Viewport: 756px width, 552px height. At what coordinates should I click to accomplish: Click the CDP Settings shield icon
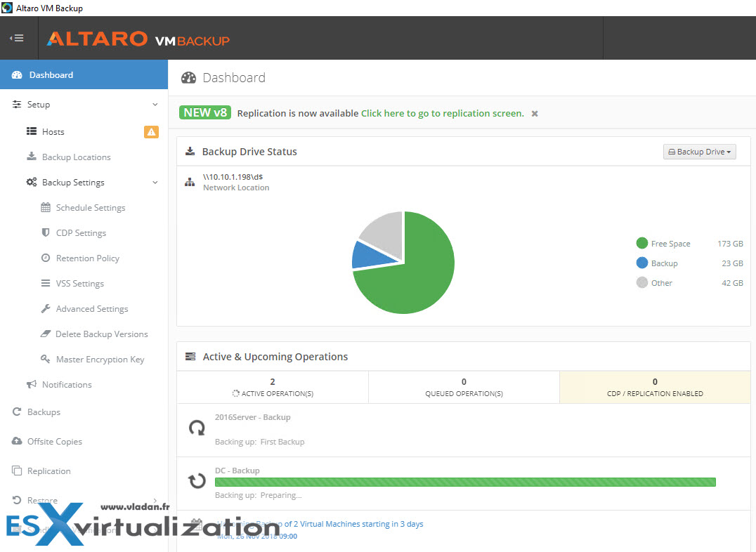[x=46, y=232]
